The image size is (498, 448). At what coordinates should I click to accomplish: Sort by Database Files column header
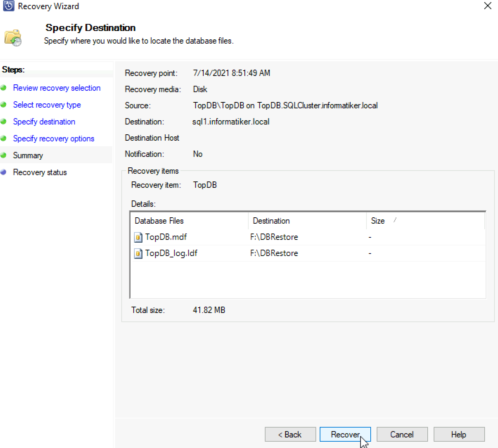point(189,221)
